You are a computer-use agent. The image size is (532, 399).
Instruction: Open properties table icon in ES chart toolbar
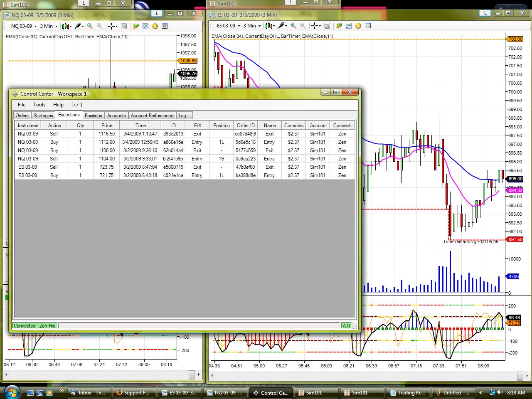coord(368,26)
